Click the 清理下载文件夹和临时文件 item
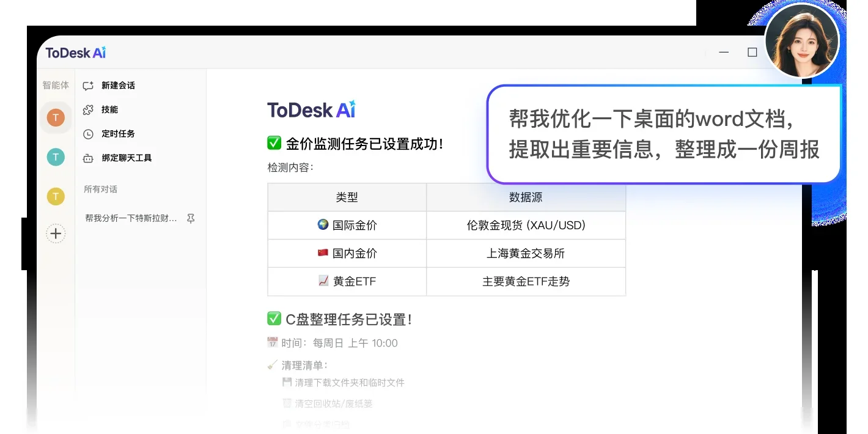The height and width of the screenshot is (434, 868). (x=344, y=383)
